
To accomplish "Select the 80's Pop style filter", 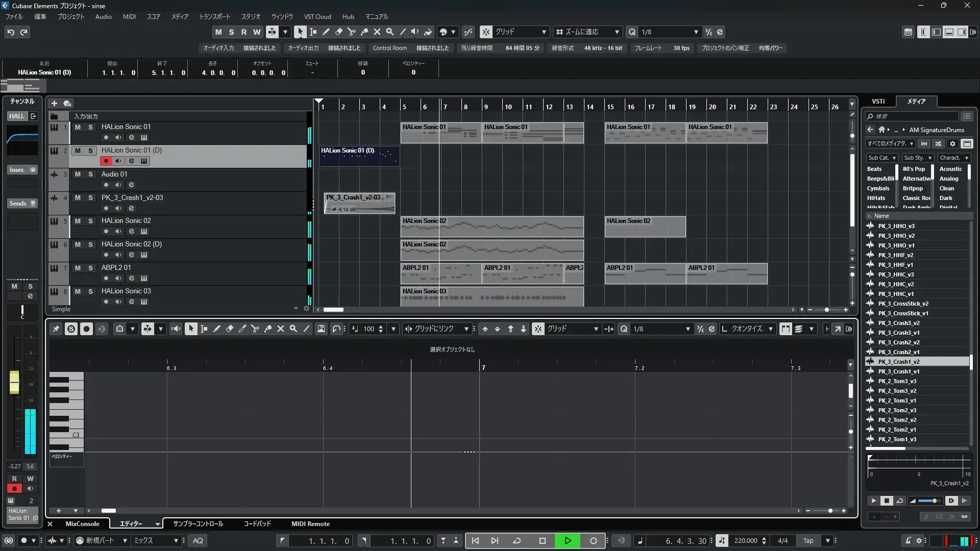I will [x=913, y=169].
